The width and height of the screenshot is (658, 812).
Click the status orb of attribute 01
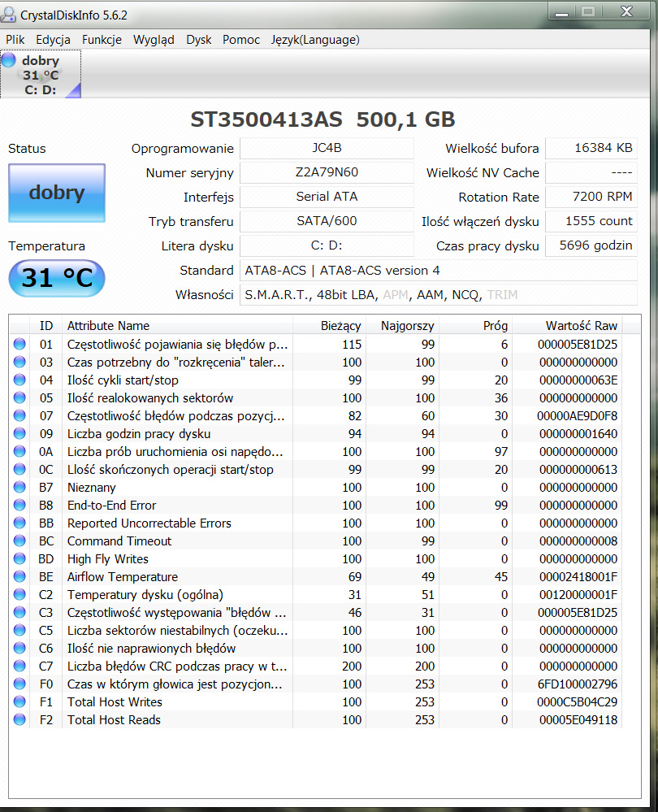(19, 344)
